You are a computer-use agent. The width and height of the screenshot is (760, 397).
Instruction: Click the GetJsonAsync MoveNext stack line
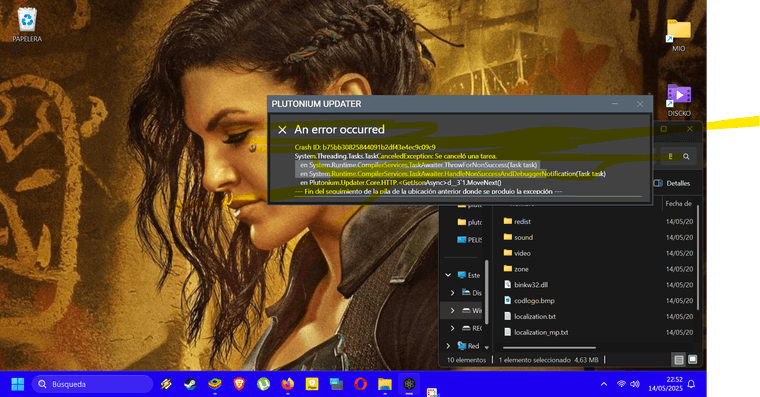click(400, 183)
